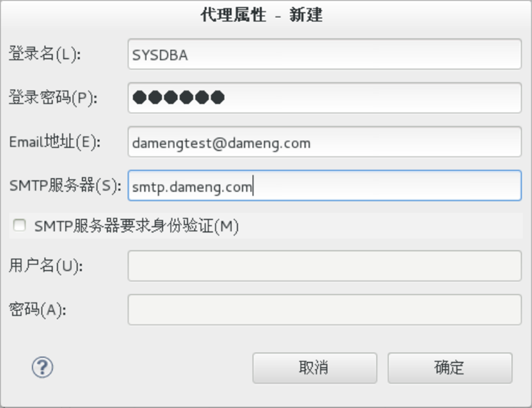This screenshot has width=532, height=408.
Task: Click the 登录密码(P) label
Action: pyautogui.click(x=53, y=98)
